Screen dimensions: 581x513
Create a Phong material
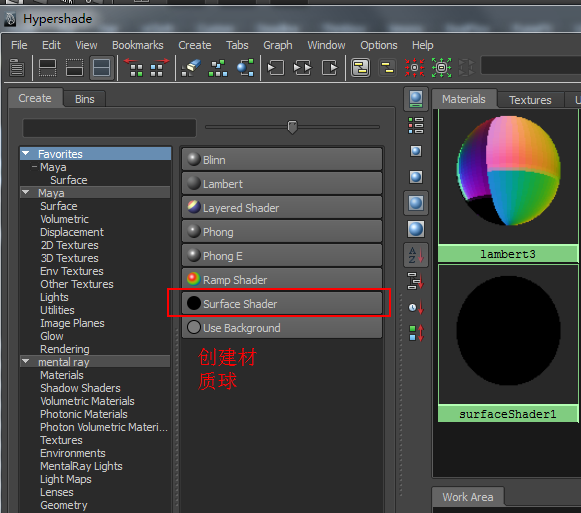coord(282,232)
